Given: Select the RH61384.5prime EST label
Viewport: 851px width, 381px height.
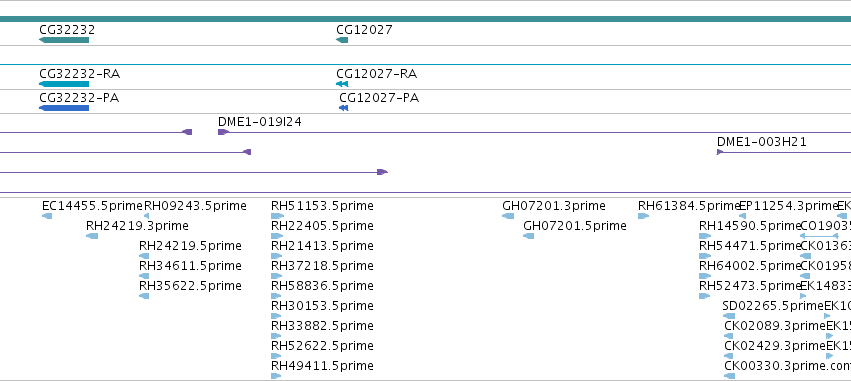Looking at the screenshot, I should click(x=689, y=206).
